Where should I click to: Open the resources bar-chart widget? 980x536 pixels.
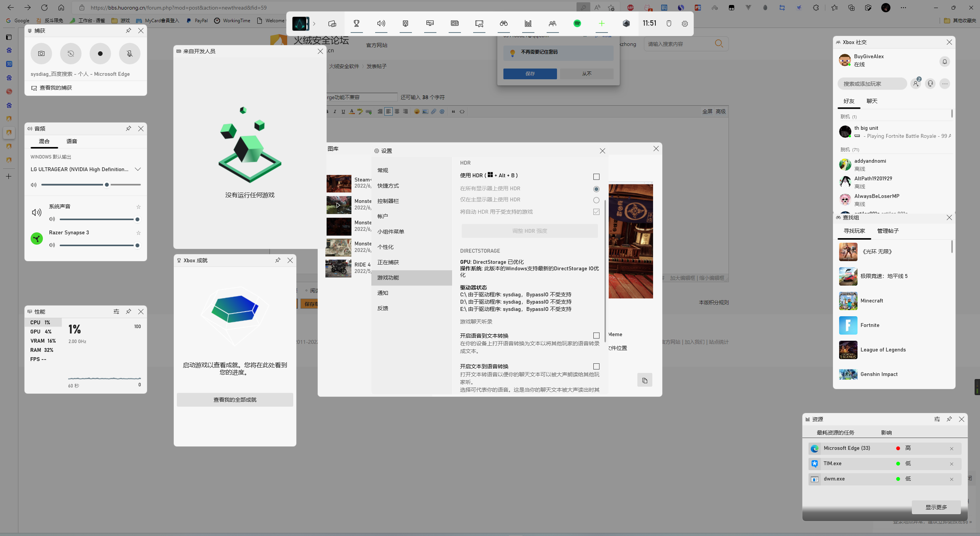pos(528,23)
